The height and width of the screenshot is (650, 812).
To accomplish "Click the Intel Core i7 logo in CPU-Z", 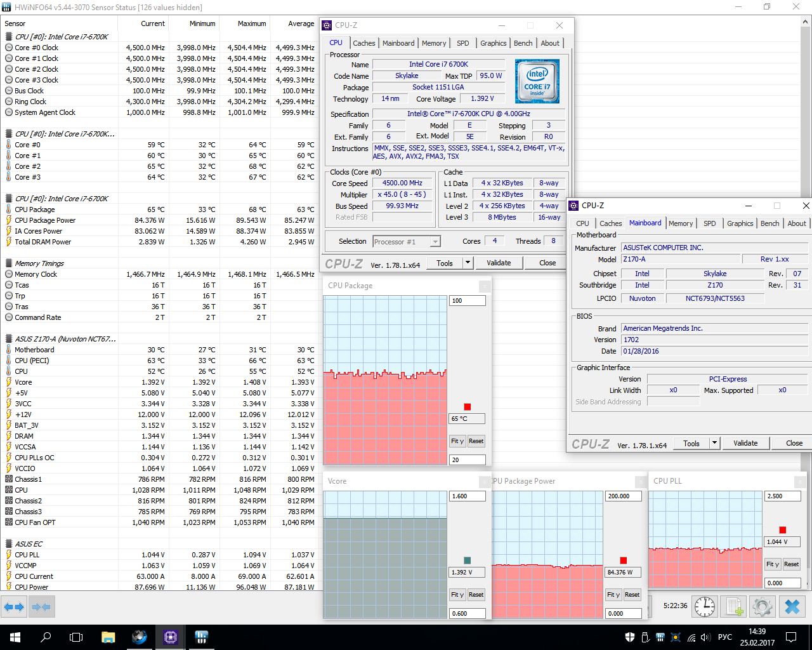I will click(x=537, y=81).
